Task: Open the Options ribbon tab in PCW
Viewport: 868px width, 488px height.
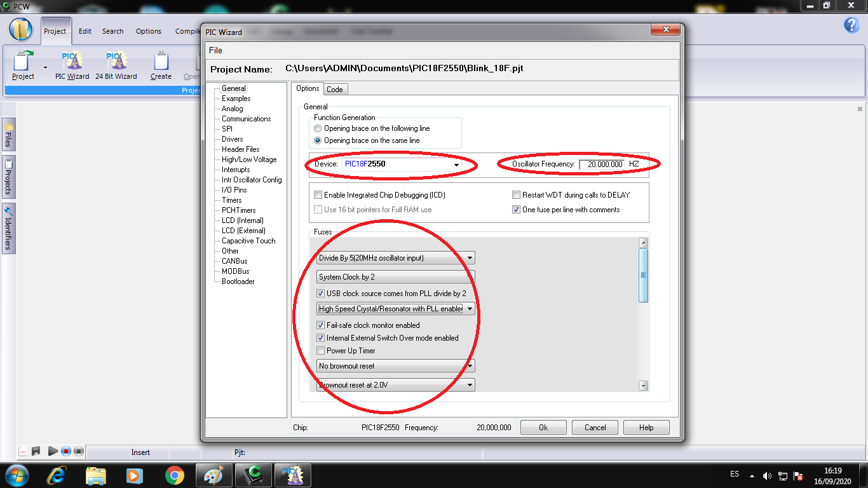Action: [x=149, y=31]
